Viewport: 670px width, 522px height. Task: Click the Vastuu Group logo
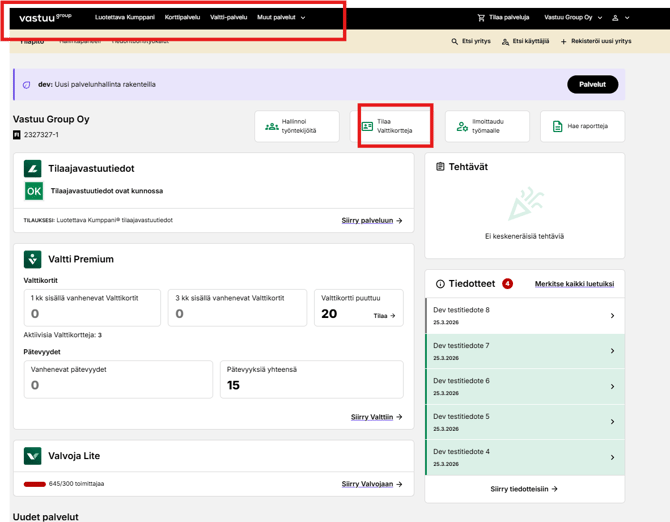click(45, 18)
